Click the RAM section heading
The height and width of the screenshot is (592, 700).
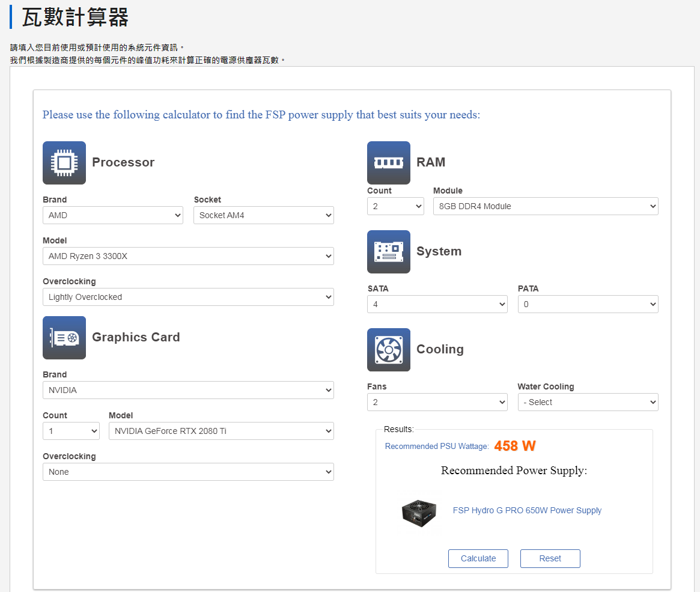(x=431, y=162)
